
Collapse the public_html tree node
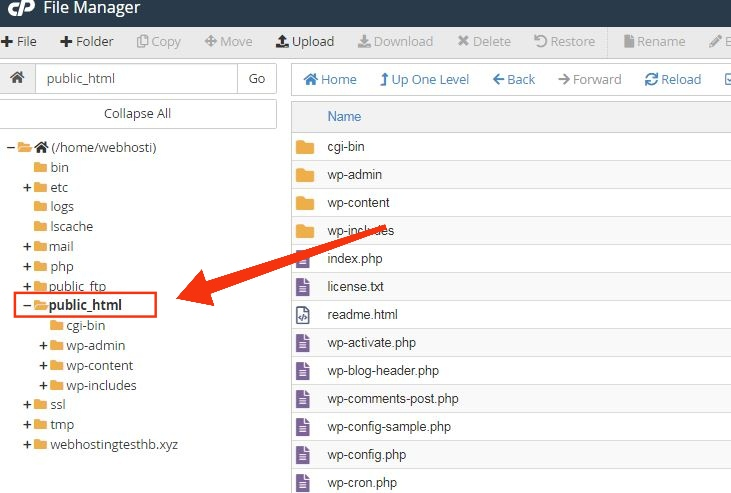[x=27, y=306]
